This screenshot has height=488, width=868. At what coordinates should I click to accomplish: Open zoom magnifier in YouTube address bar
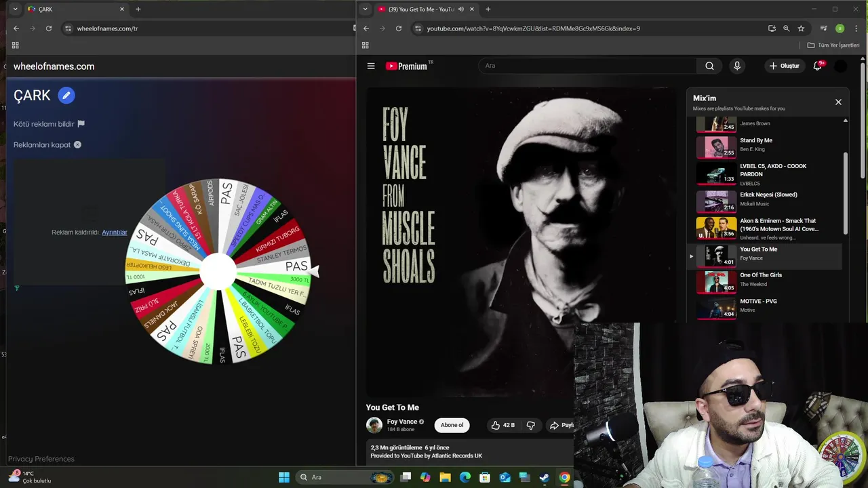tap(786, 28)
